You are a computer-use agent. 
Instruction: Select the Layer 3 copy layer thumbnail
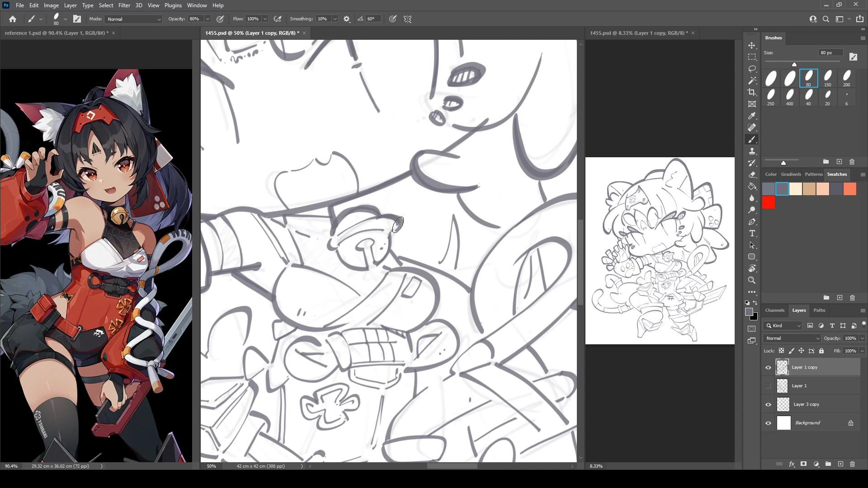[x=783, y=404]
